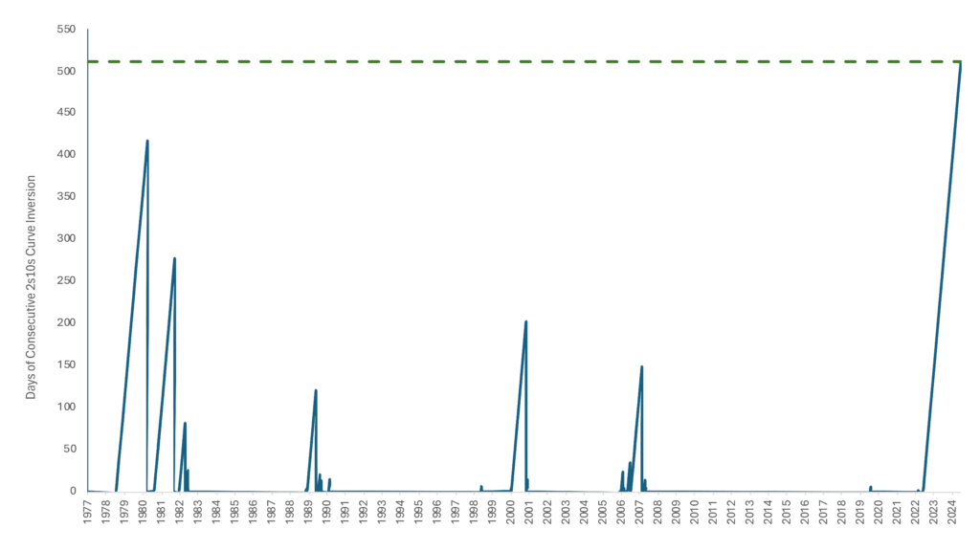Select the 1977 x-axis year label
Viewport: 980px width, 551px height.
pyautogui.click(x=87, y=511)
